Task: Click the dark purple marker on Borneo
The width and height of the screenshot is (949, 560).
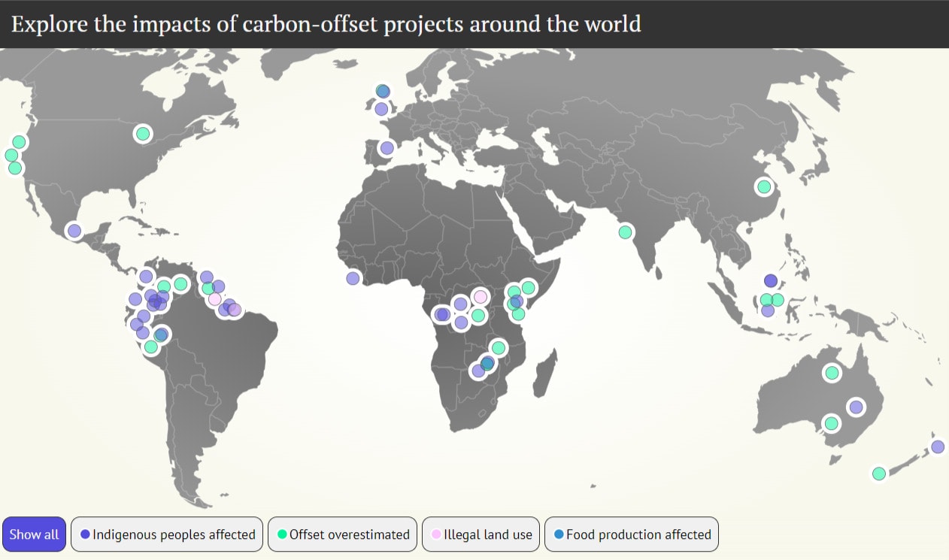Action: pos(770,280)
